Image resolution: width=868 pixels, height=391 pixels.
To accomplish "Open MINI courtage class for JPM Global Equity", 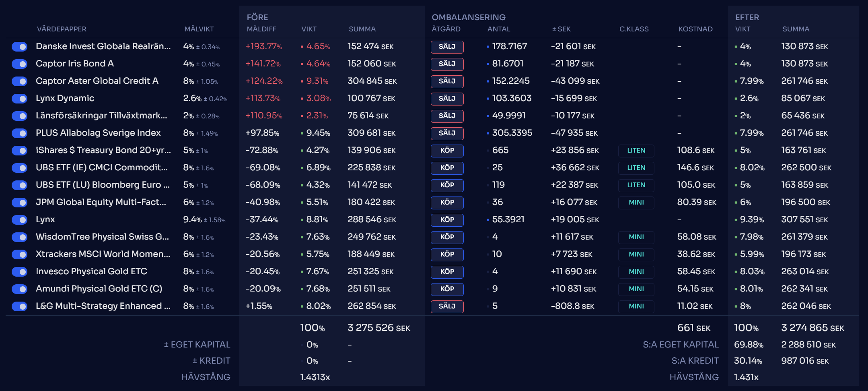I will 636,203.
